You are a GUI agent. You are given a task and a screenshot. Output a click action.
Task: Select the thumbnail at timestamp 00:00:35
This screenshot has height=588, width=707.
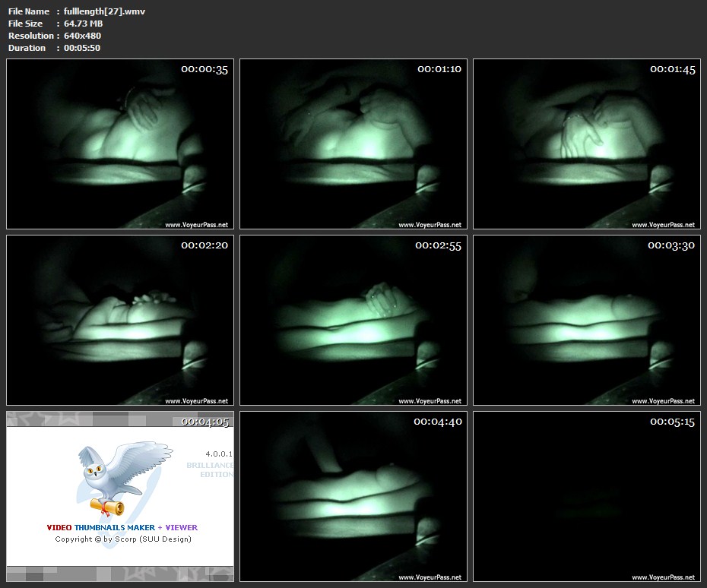120,144
